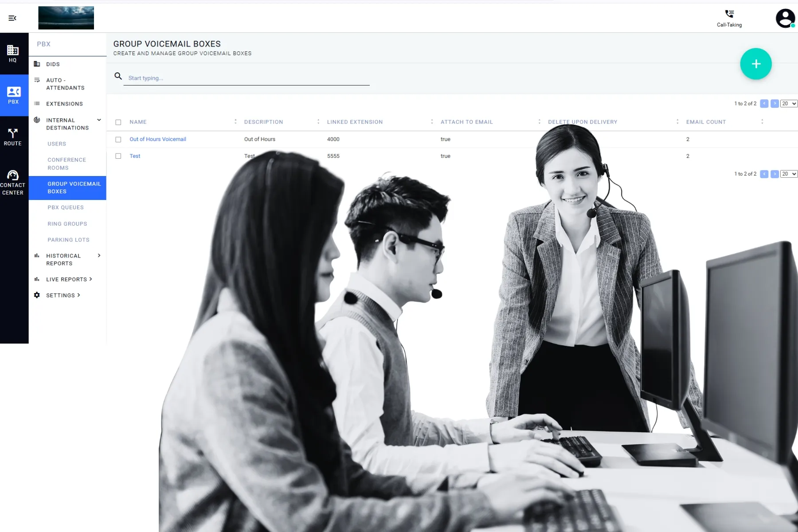Click the Call-Taking phone icon
The width and height of the screenshot is (798, 532).
click(x=729, y=14)
